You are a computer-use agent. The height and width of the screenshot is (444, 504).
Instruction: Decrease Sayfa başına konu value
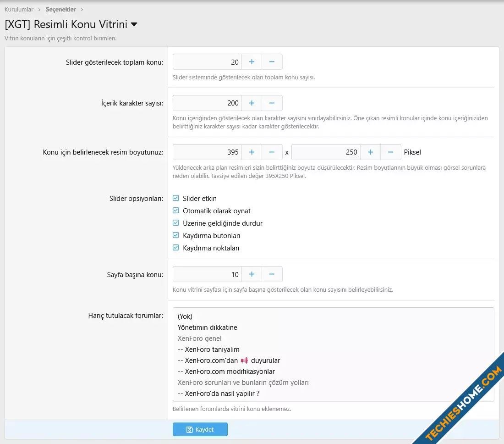pyautogui.click(x=272, y=274)
